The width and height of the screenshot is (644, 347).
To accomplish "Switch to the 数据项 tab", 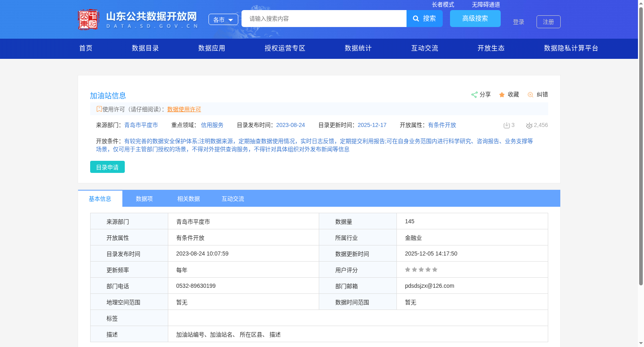I will click(144, 199).
